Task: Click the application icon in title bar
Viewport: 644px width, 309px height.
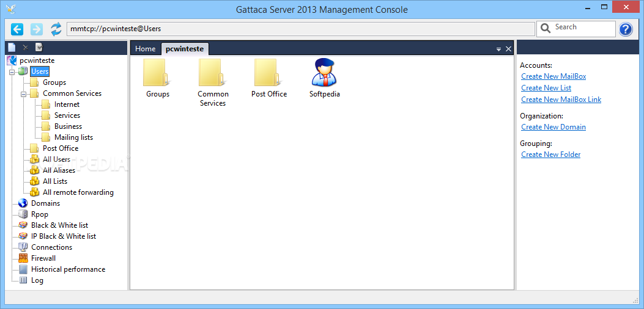Action: (10, 9)
